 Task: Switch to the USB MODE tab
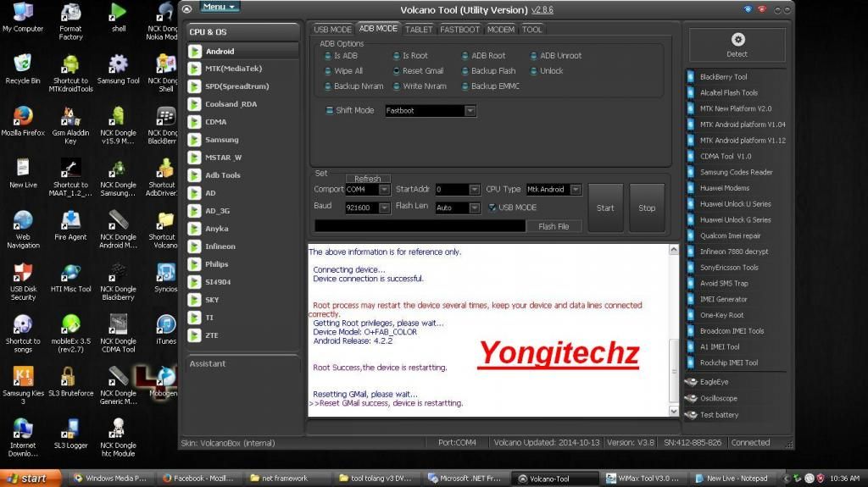[332, 30]
